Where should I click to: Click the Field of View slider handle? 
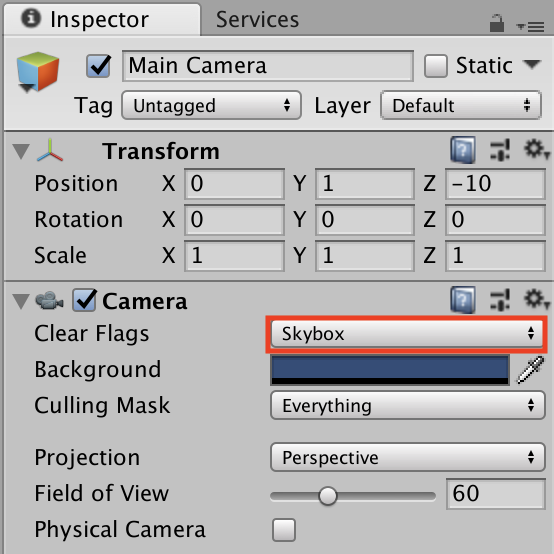point(328,496)
